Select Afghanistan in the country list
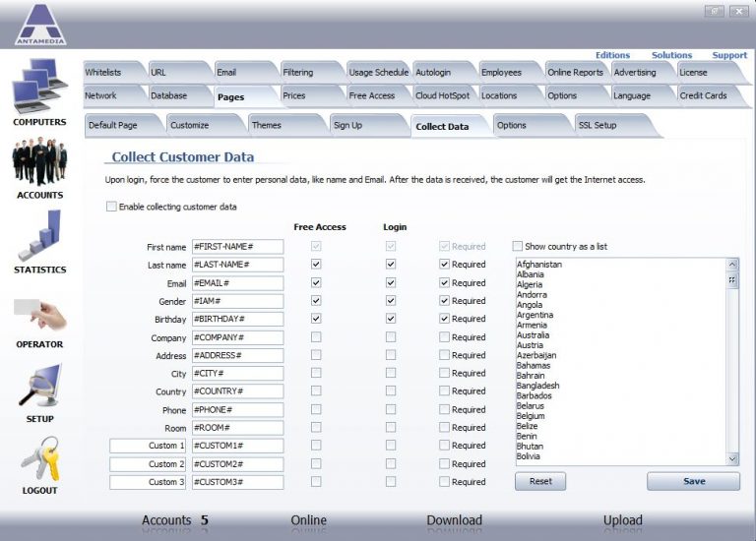 (x=539, y=264)
